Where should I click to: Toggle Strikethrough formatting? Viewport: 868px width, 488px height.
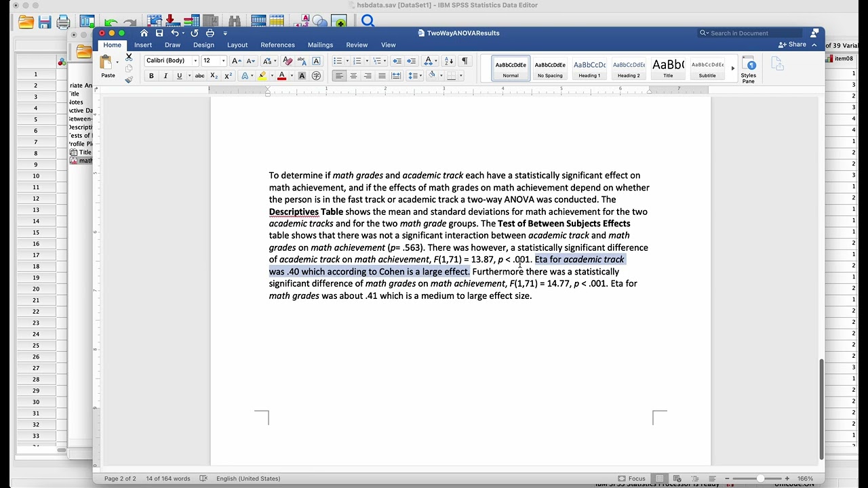[199, 76]
